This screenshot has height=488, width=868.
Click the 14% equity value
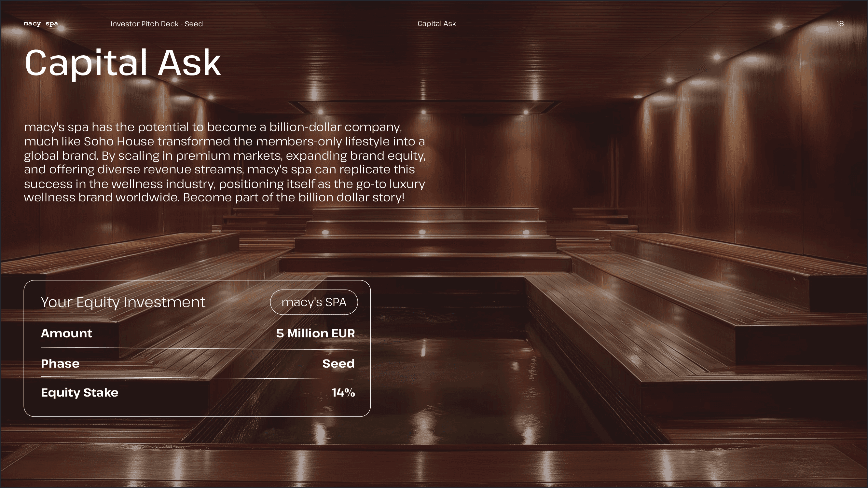(x=343, y=393)
